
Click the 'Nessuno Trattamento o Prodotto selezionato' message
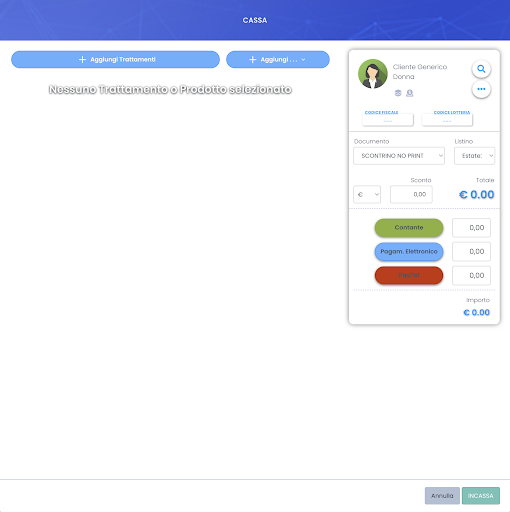170,89
